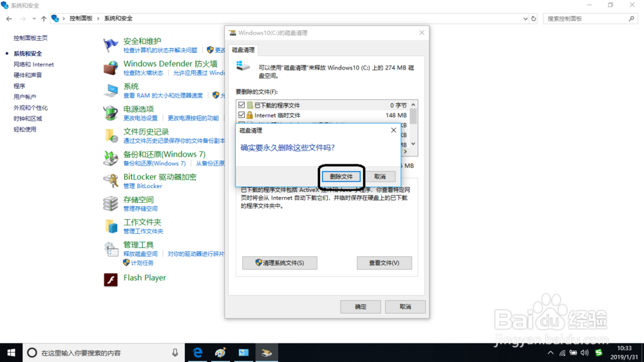The height and width of the screenshot is (362, 644).
Task: Confirm deletion with the 删除文件 button
Action: (341, 176)
